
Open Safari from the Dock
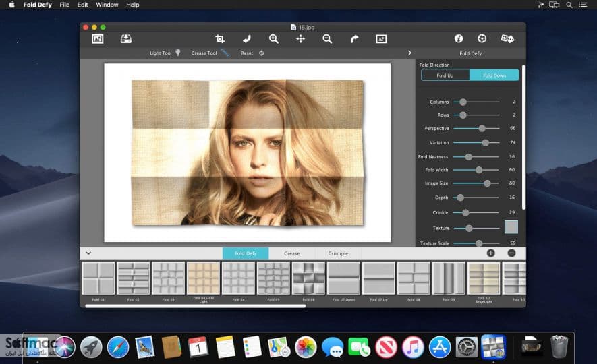117,347
